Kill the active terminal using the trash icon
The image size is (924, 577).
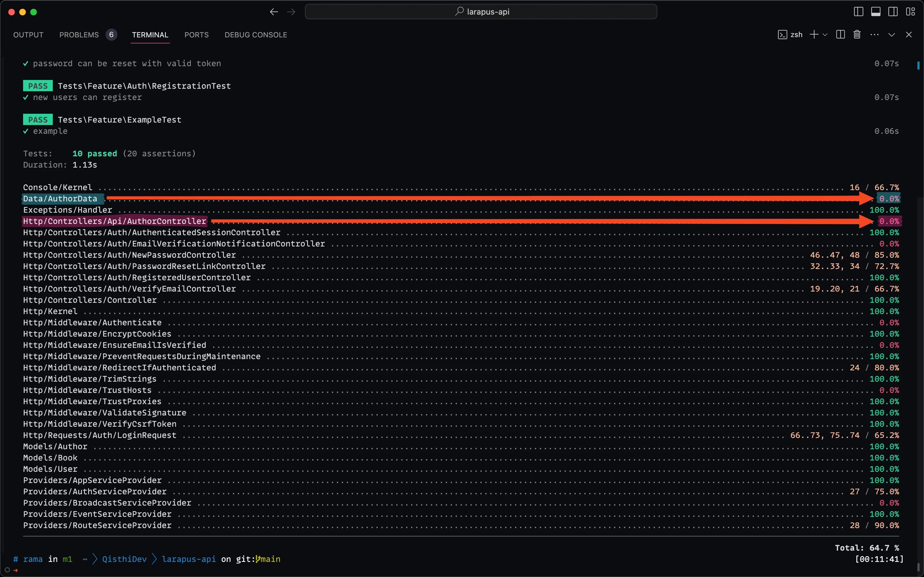(x=856, y=34)
